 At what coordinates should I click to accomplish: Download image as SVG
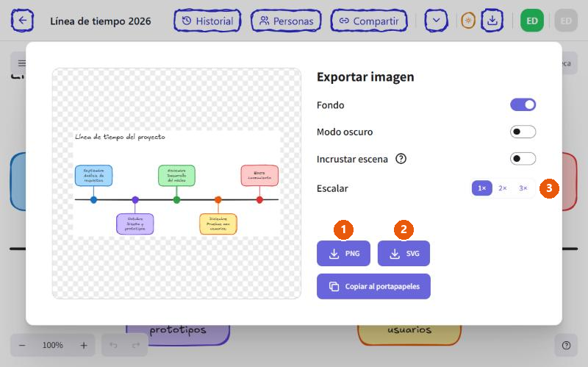(x=404, y=253)
